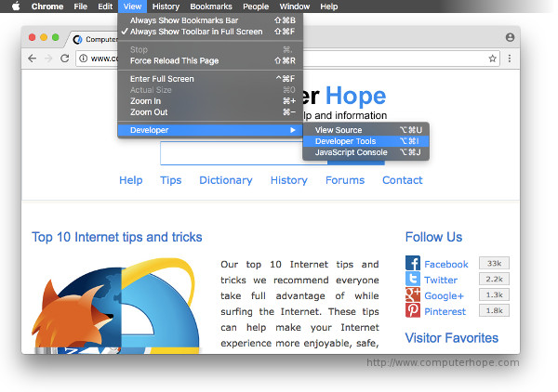Screen dimensions: 558x392
Task: Click the 1.3k Google+ count badge
Action: tap(495, 294)
